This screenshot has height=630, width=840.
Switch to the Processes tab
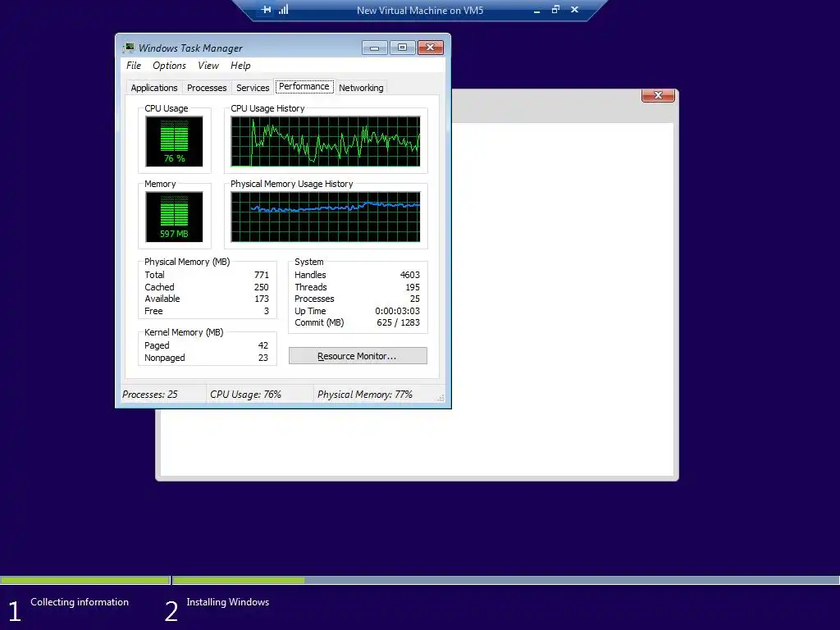(x=207, y=88)
